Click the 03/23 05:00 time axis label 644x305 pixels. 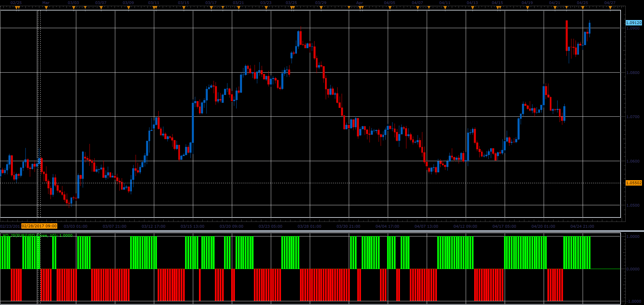(270, 226)
